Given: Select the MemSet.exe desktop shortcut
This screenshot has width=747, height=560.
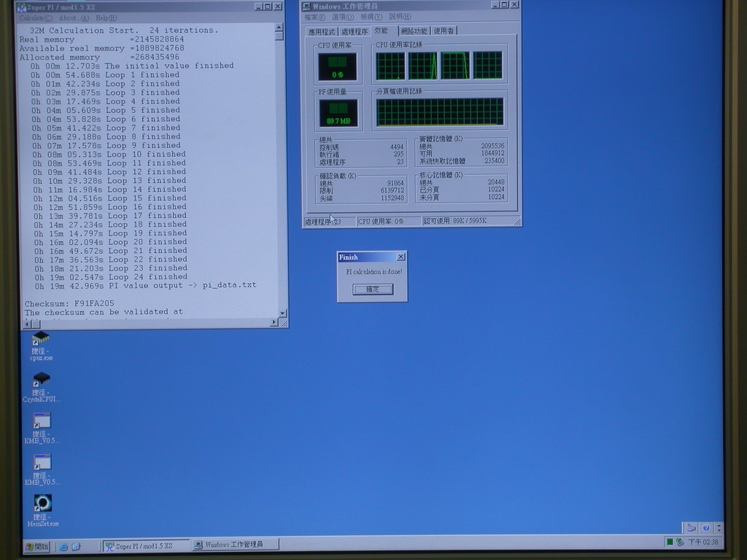Looking at the screenshot, I should coord(43,510).
